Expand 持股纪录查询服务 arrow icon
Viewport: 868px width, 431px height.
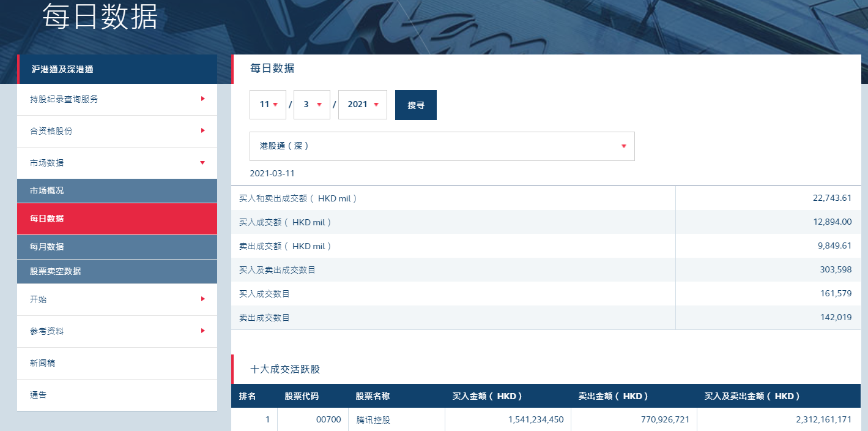202,99
